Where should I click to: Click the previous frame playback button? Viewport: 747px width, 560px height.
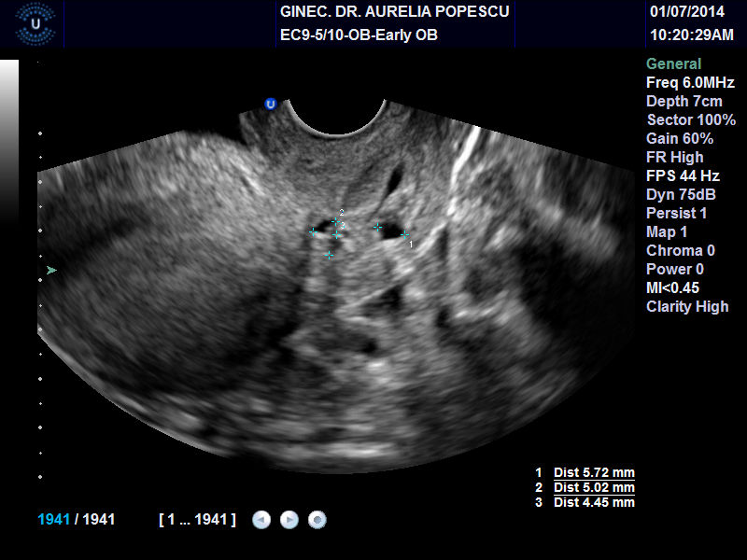tap(261, 520)
